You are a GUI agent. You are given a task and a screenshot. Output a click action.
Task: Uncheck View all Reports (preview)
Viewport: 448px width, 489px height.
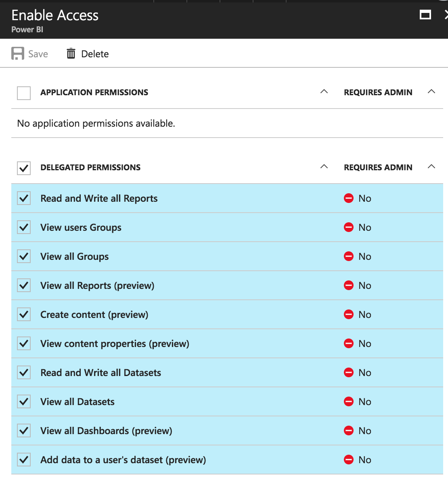click(24, 285)
